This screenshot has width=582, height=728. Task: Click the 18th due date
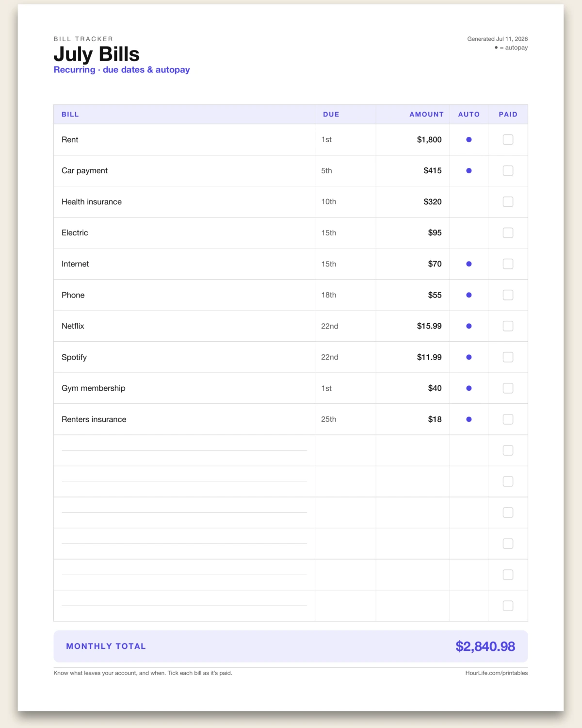(329, 295)
